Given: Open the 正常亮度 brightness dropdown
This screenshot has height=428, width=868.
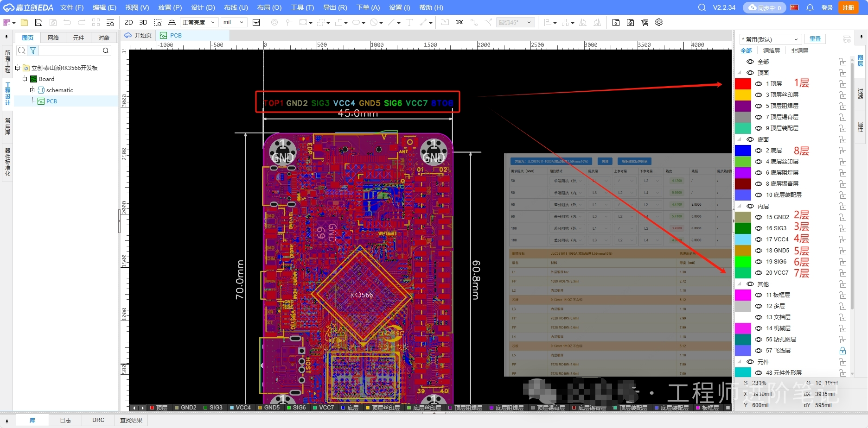Looking at the screenshot, I should tap(198, 22).
